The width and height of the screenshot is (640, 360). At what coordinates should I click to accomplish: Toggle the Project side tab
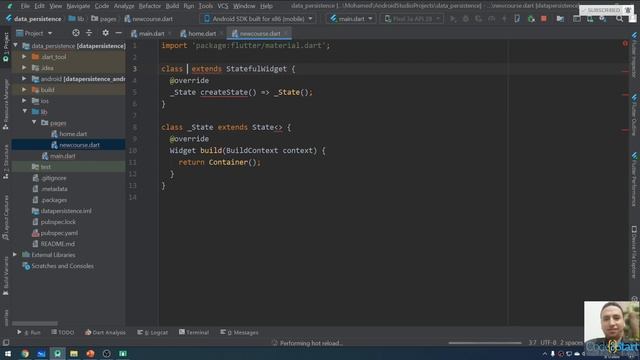pos(6,47)
